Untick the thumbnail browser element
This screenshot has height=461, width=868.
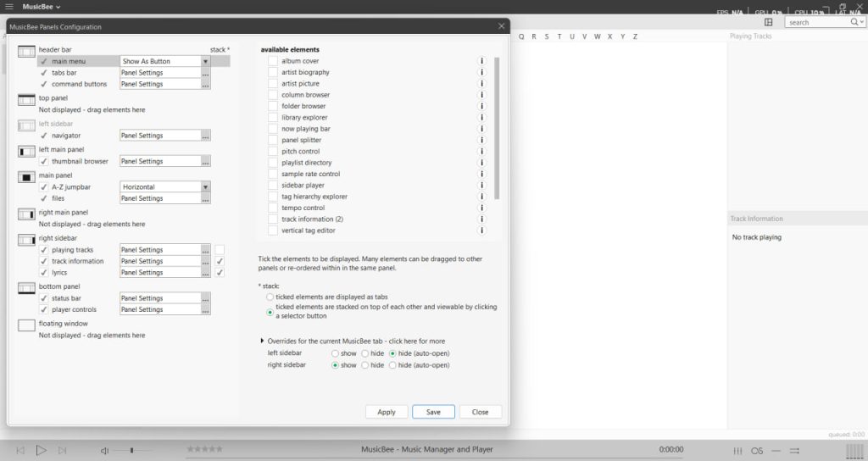[x=44, y=161]
